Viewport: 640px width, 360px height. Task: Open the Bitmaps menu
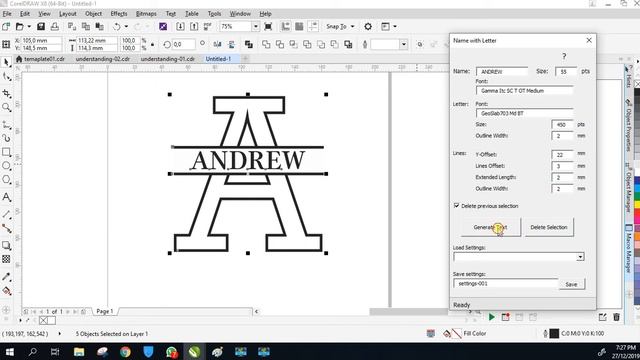pyautogui.click(x=146, y=14)
